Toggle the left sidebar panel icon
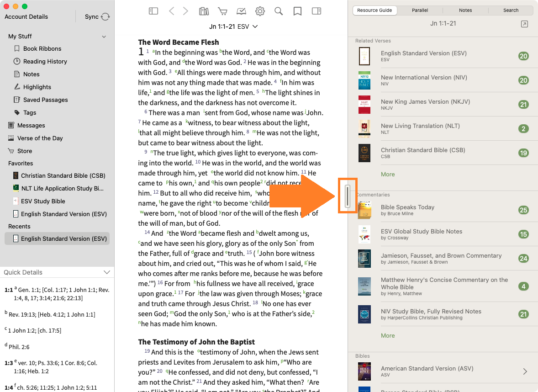The height and width of the screenshot is (392, 538). pos(153,11)
